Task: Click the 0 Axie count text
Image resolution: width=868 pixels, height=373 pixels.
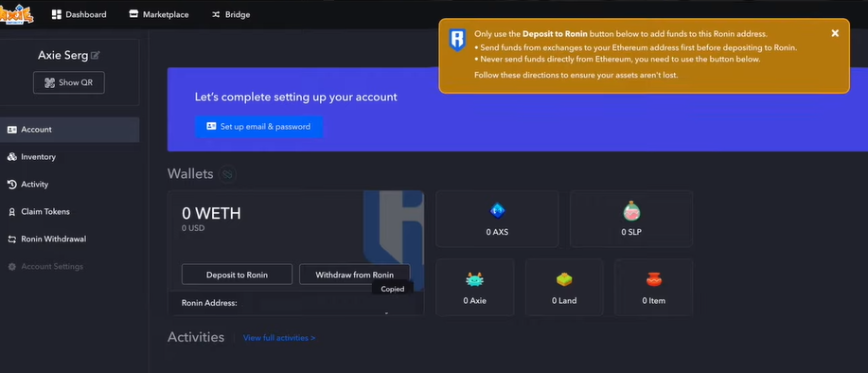Action: click(x=474, y=300)
